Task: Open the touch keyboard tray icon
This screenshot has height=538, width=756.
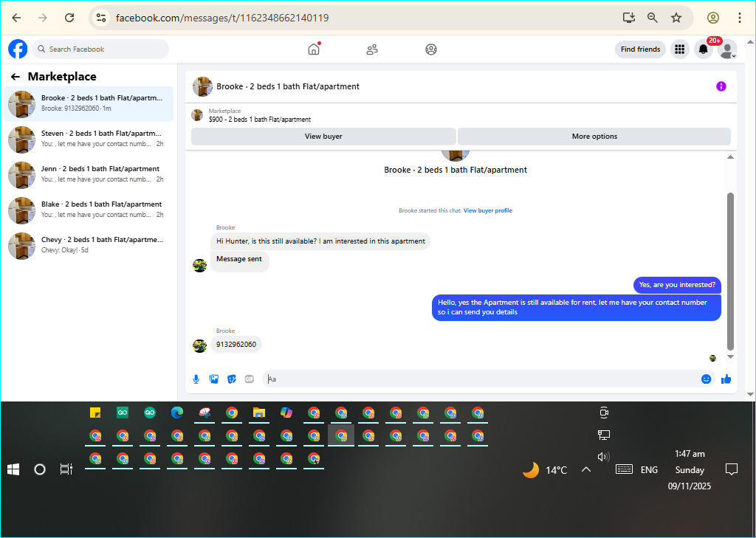Action: click(x=625, y=469)
